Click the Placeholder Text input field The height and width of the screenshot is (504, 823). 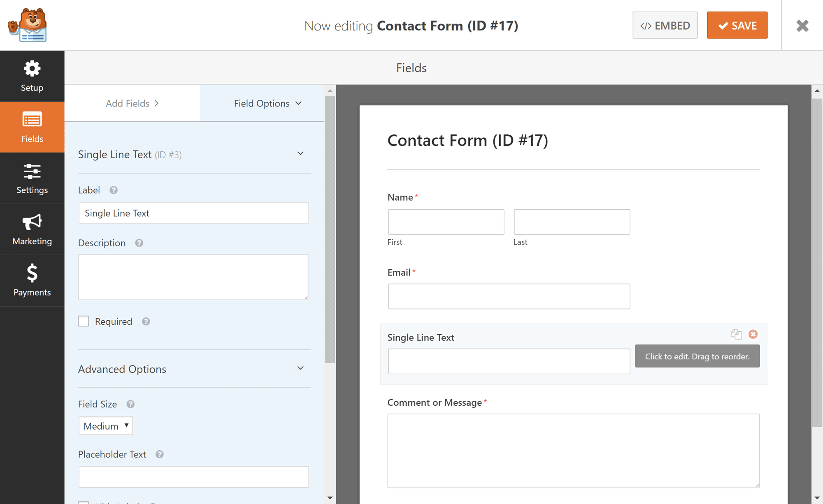tap(193, 477)
